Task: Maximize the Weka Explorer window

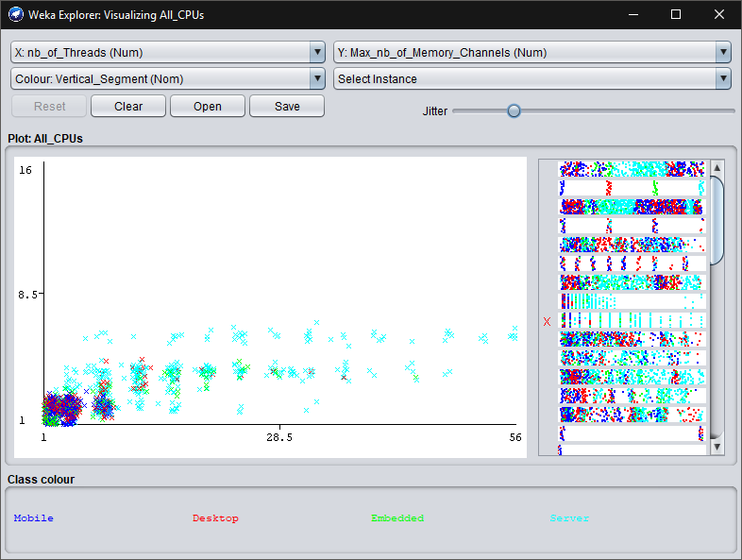Action: [676, 15]
